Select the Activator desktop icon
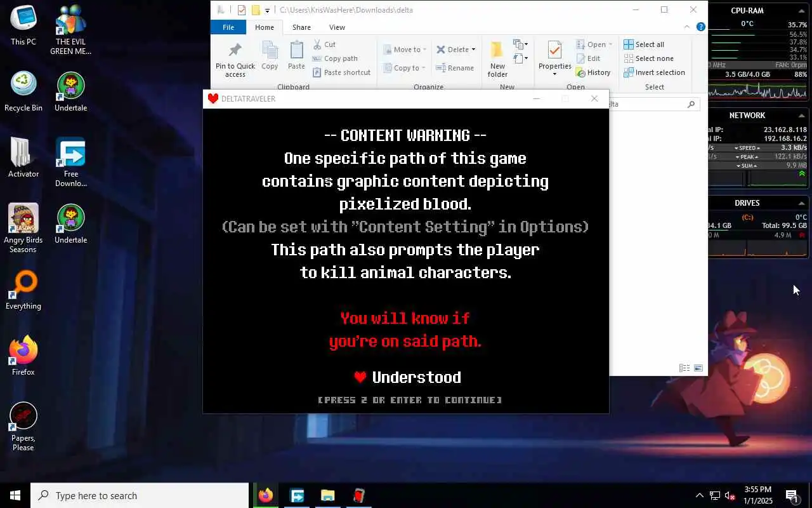 [23, 157]
